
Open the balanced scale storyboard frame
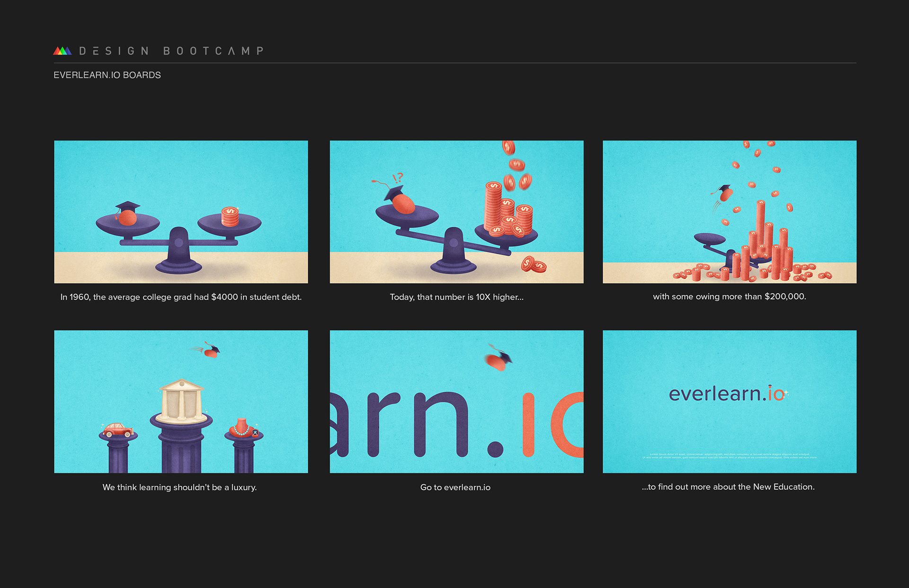(181, 212)
